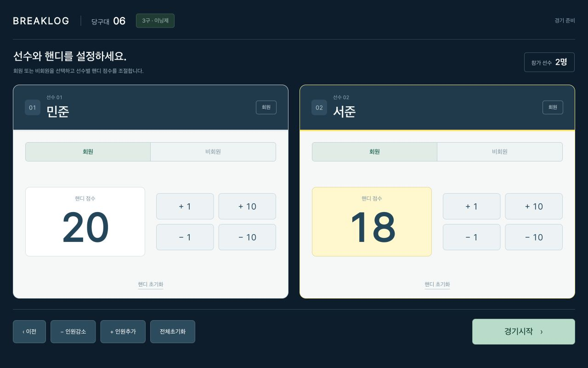The height and width of the screenshot is (368, 588).
Task: Add a player with 인원추가
Action: click(123, 332)
